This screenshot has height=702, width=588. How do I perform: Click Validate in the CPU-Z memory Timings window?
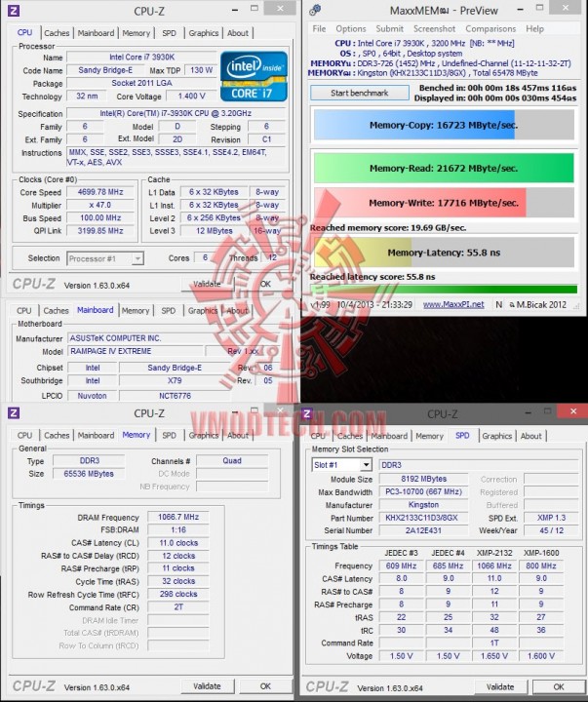[x=207, y=686]
